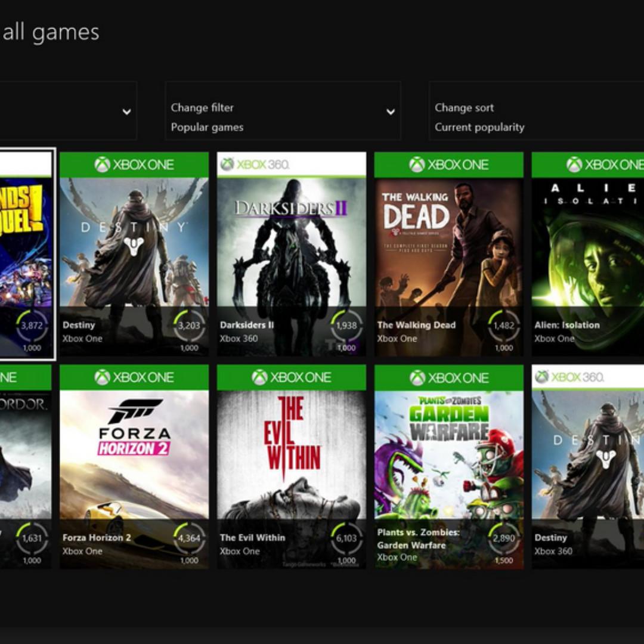This screenshot has height=644, width=644.
Task: Open the Alien: Isolation game tile
Action: coord(588,254)
